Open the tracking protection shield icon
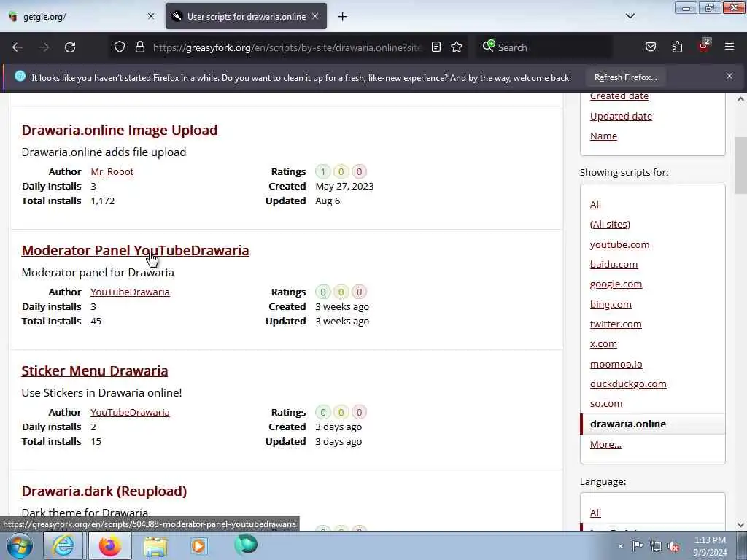 click(x=120, y=47)
